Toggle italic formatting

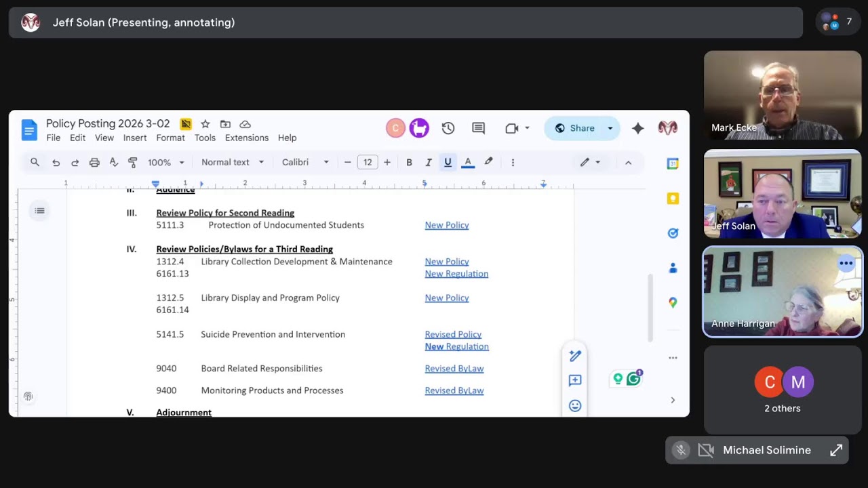tap(429, 162)
